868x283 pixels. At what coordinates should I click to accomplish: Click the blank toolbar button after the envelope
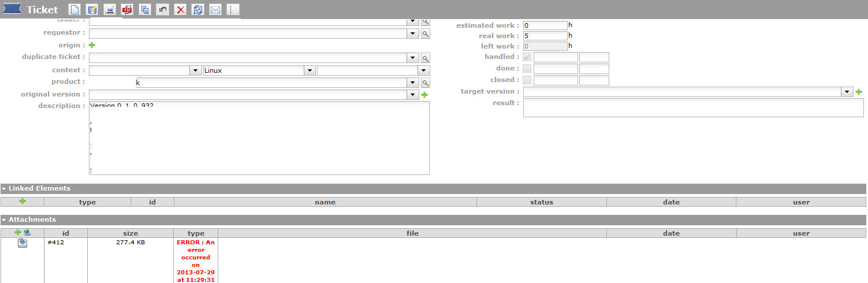tap(233, 9)
